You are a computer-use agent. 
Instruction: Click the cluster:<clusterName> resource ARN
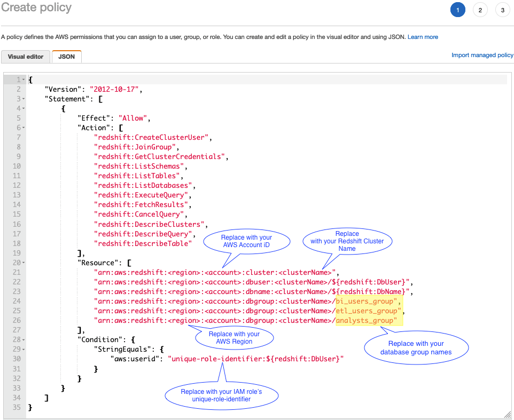click(215, 272)
